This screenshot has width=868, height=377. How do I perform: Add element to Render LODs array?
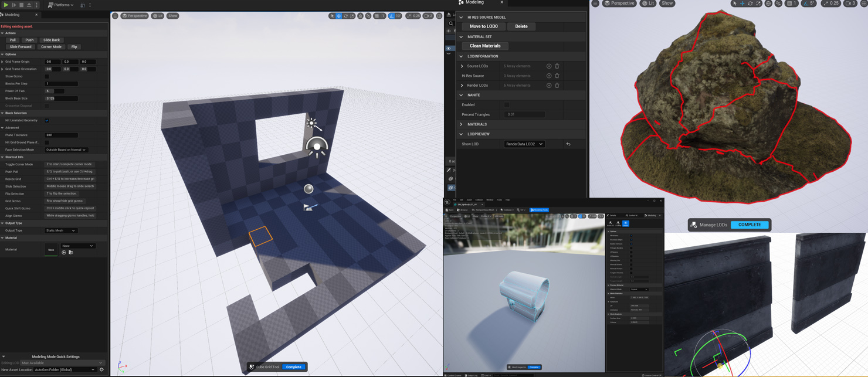click(x=549, y=86)
